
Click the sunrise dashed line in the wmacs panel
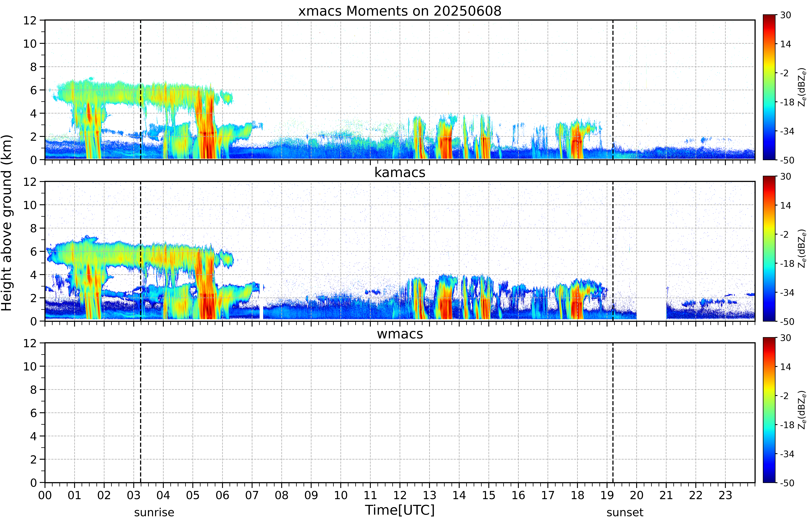coord(141,413)
